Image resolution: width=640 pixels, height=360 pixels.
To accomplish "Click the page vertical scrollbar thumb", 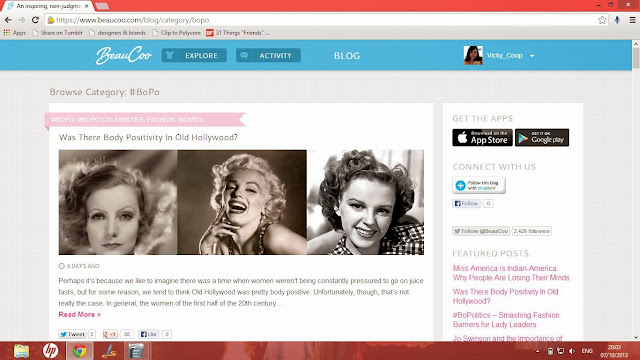I will (636, 58).
